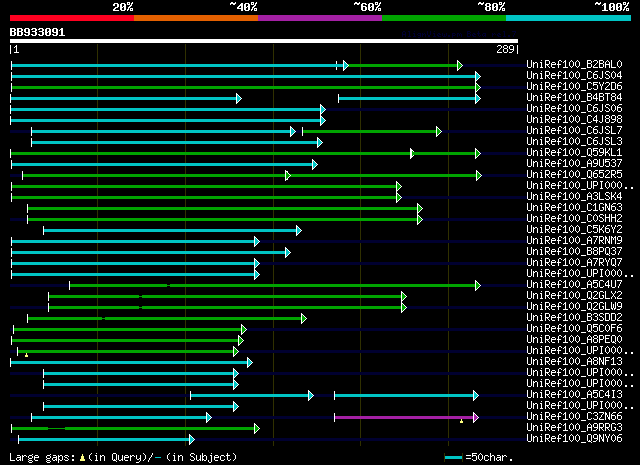This screenshot has width=640, height=465.
Task: Select the UniRef100_C6JSL3 label
Action: (x=574, y=142)
